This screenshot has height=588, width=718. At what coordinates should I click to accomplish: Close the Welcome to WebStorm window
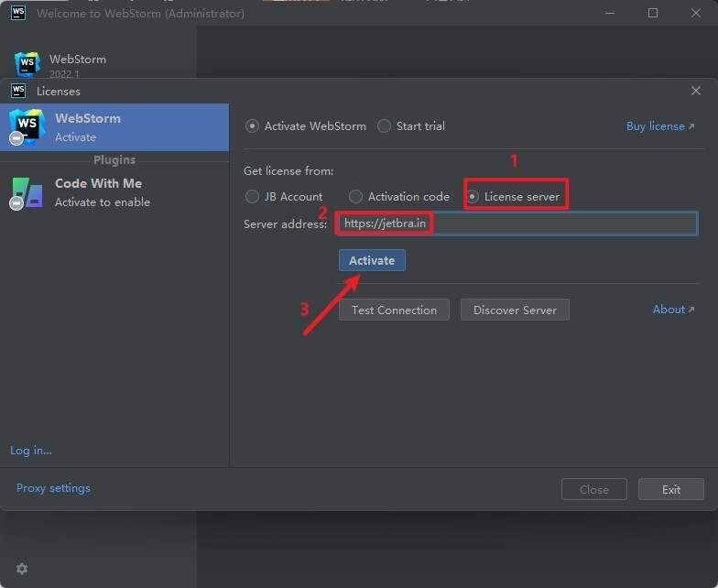coord(696,13)
